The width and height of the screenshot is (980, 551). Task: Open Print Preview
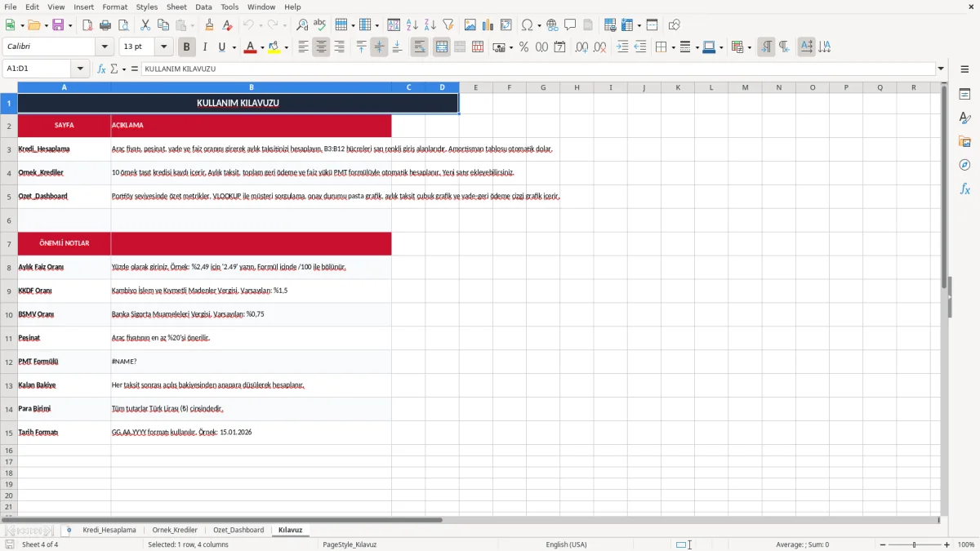point(122,25)
